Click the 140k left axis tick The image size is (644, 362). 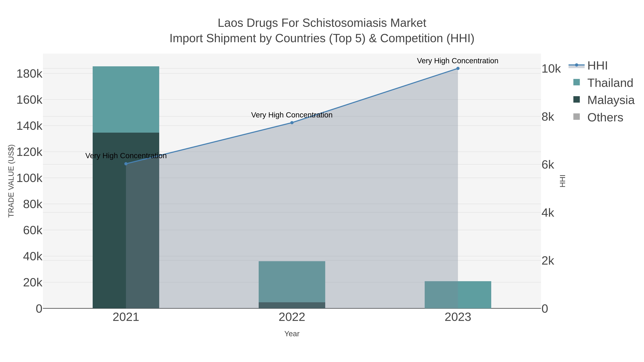[30, 126]
